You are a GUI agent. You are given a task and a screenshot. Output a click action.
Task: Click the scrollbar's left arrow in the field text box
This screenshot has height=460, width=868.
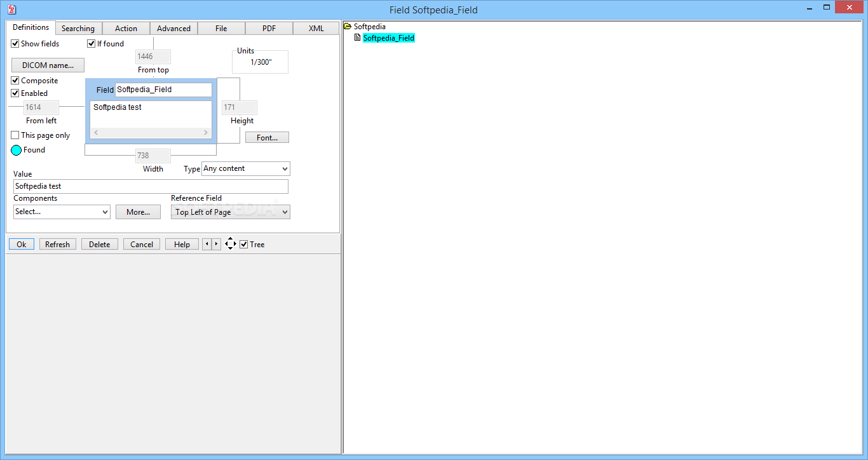coord(96,133)
